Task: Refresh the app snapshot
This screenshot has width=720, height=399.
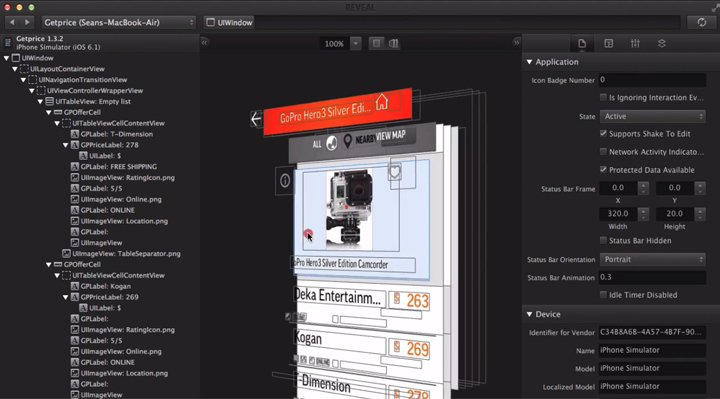Action: point(701,22)
